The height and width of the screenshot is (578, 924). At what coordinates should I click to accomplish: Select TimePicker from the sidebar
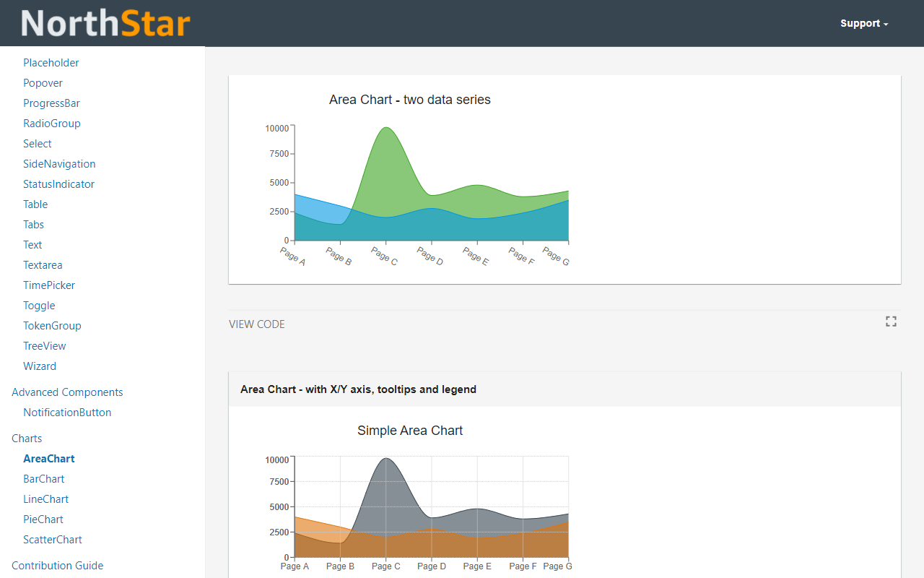[49, 285]
